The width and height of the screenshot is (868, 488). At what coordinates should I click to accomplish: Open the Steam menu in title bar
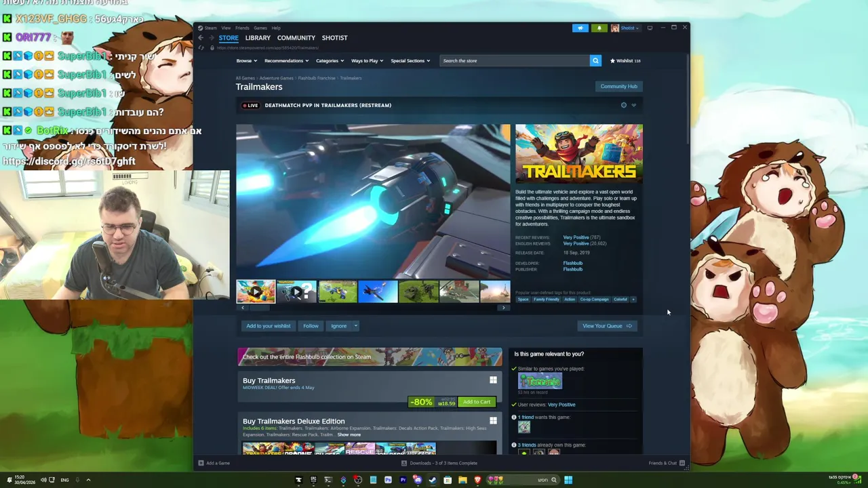pos(211,28)
